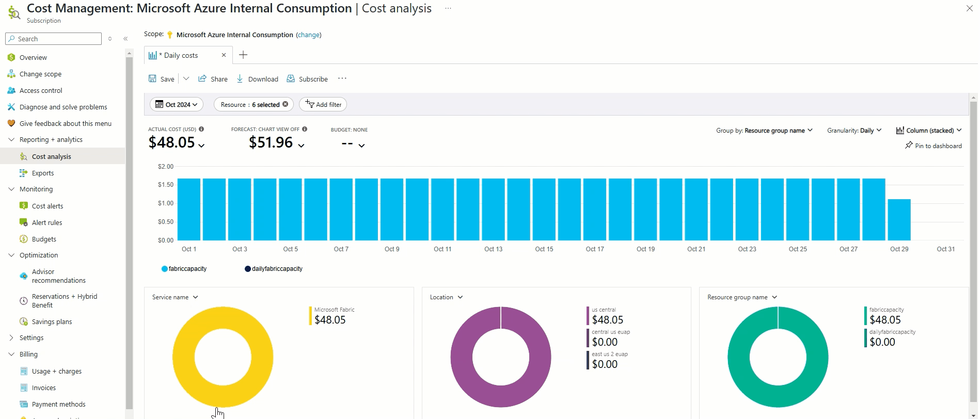Expand the $48.05 actual cost chevron

(x=201, y=146)
